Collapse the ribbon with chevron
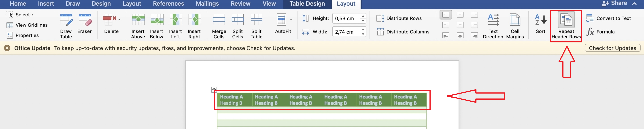Image resolution: width=644 pixels, height=129 pixels. 634,4
